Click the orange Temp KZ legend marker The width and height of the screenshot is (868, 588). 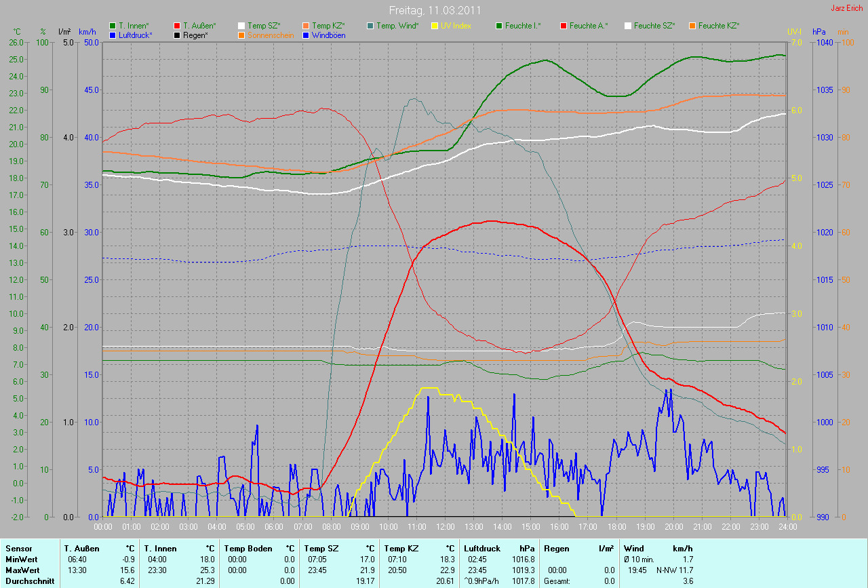point(307,26)
